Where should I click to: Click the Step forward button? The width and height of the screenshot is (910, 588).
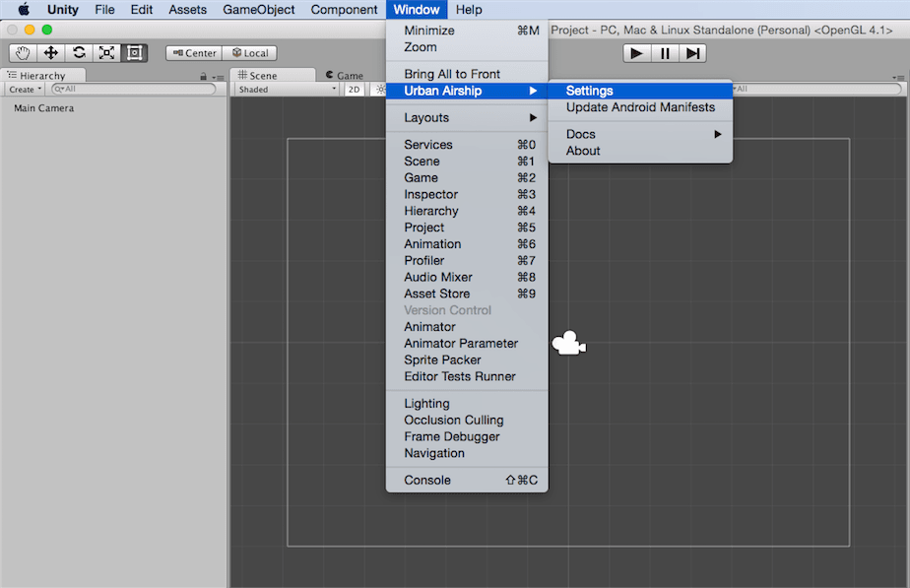coord(694,53)
